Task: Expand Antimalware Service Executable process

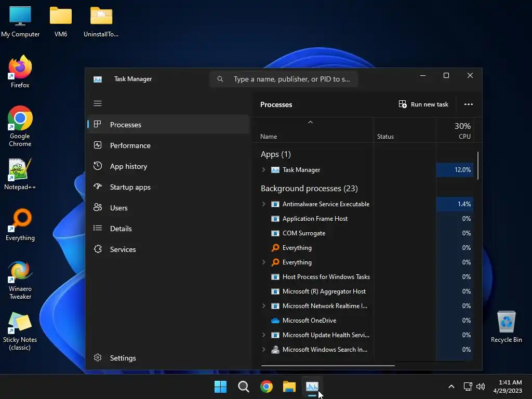Action: [263, 204]
